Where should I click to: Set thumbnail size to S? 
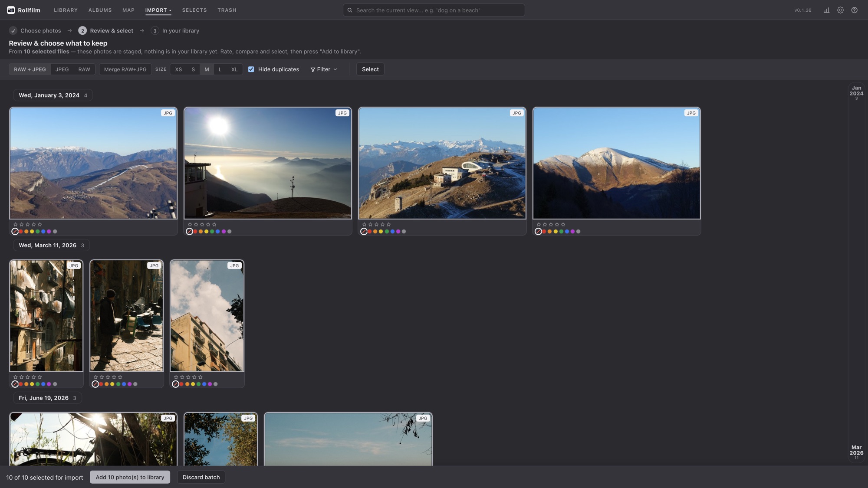(193, 69)
